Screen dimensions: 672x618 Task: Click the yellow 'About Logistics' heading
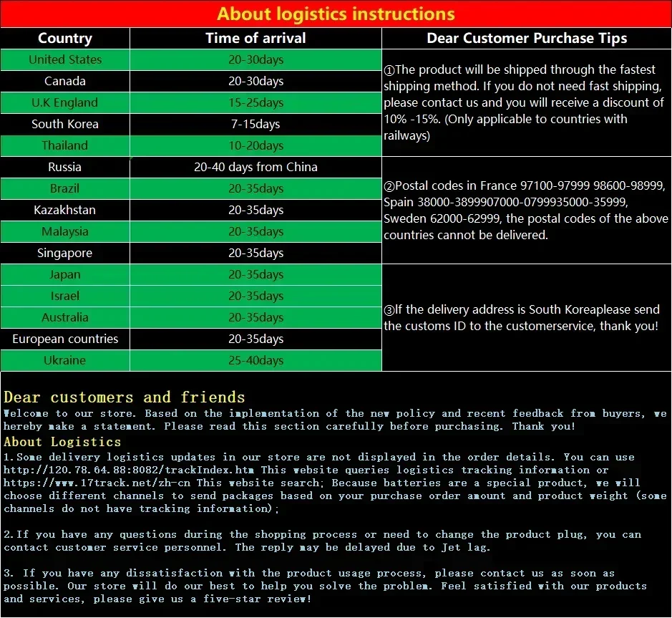point(62,442)
